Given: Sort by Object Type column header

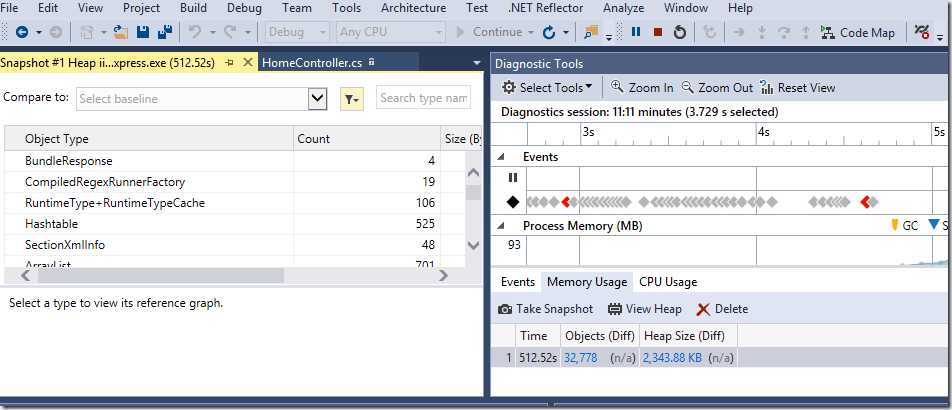Looking at the screenshot, I should click(x=149, y=139).
